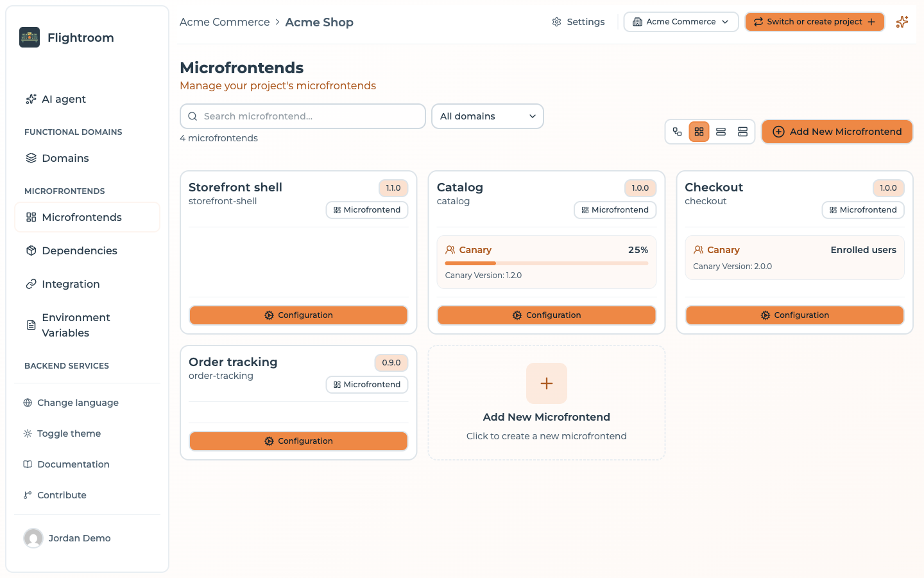Click the Add New Microfrontend orange button
Viewport: 924px width, 578px height.
click(837, 132)
